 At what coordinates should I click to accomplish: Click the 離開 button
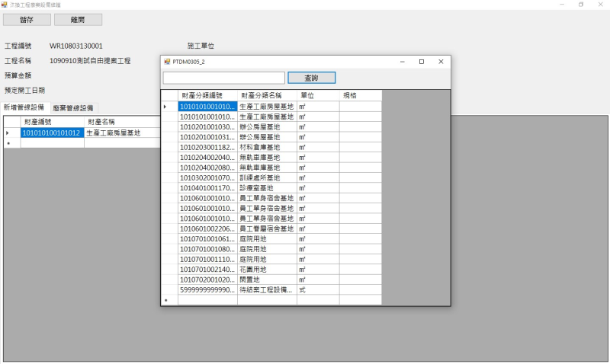[x=79, y=20]
